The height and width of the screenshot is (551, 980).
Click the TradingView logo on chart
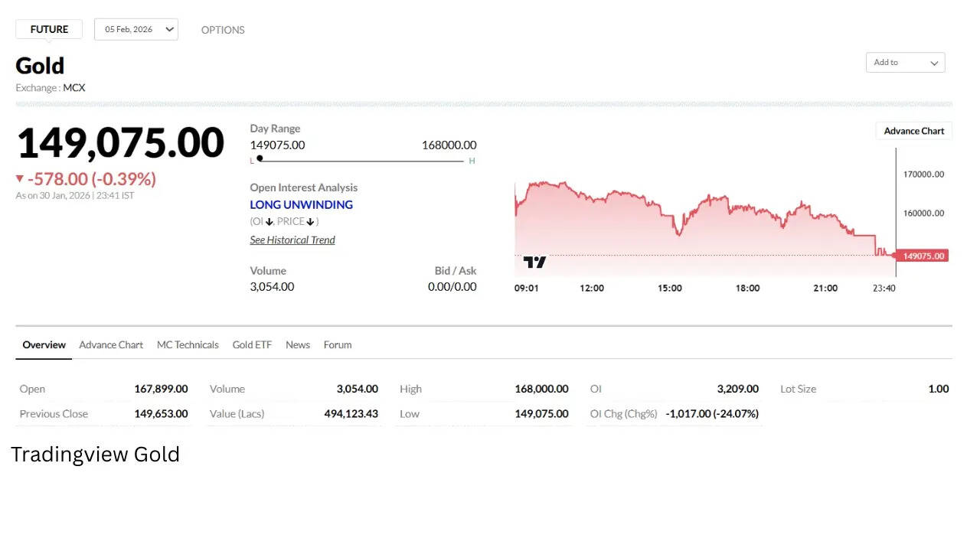534,262
